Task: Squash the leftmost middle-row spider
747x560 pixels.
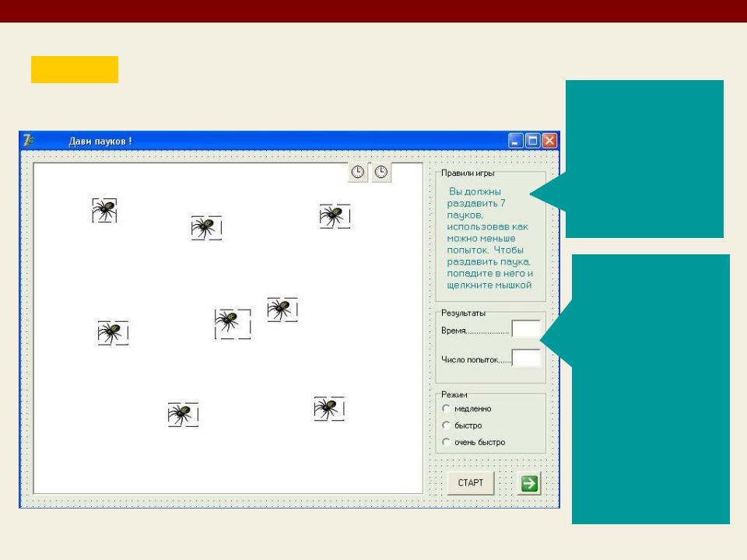Action: pyautogui.click(x=113, y=333)
